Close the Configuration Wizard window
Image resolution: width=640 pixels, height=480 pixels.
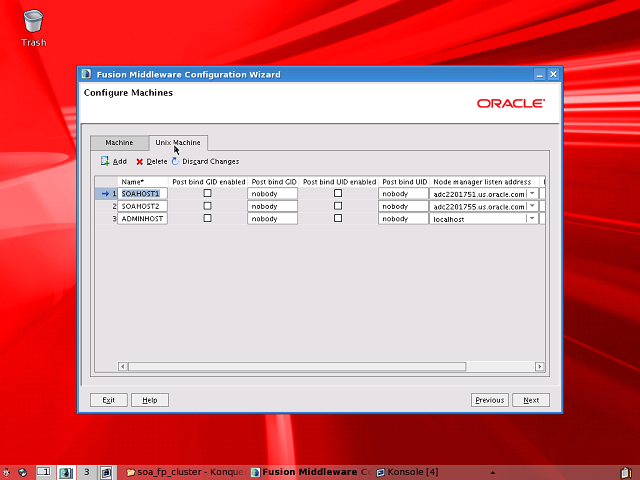553,74
